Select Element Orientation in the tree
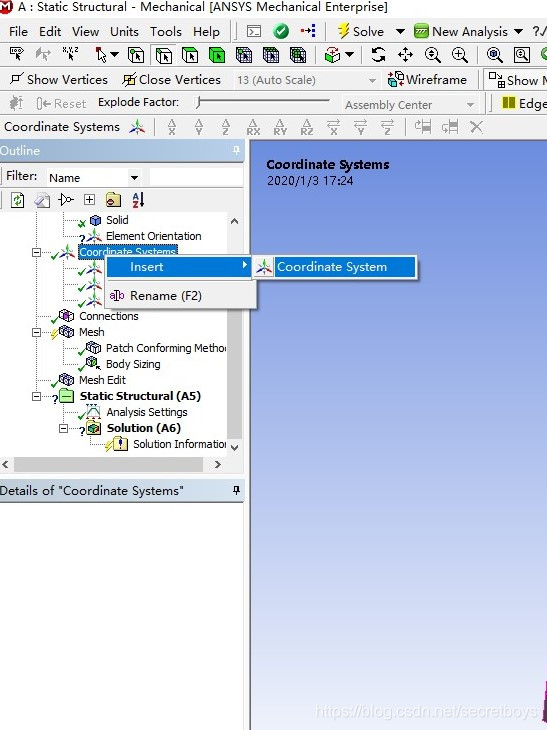Screen dimensions: 547x730 pos(154,236)
